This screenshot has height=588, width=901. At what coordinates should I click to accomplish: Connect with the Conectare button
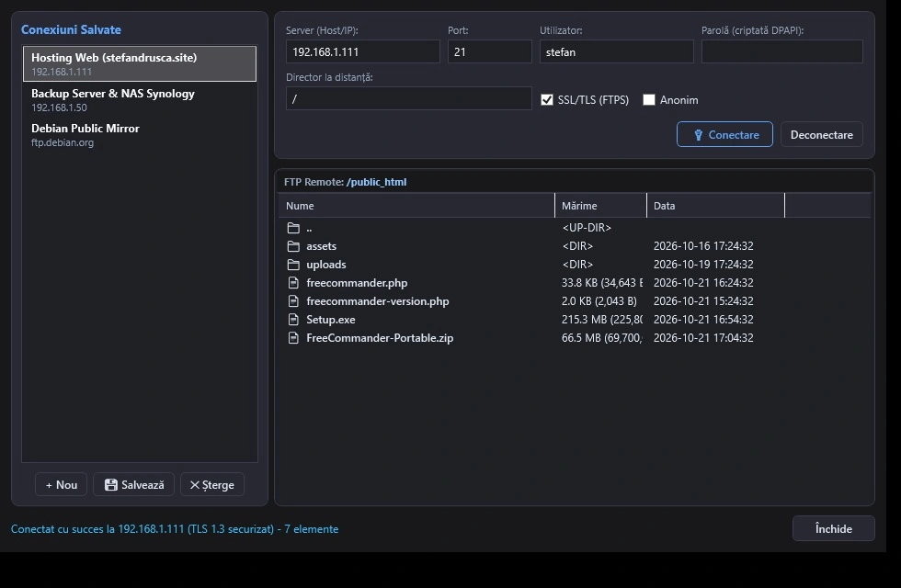point(724,134)
